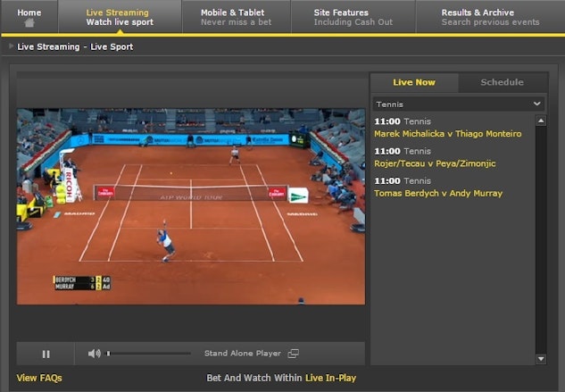This screenshot has width=565, height=392.
Task: Click the event list scroll down arrow
Action: pos(540,358)
